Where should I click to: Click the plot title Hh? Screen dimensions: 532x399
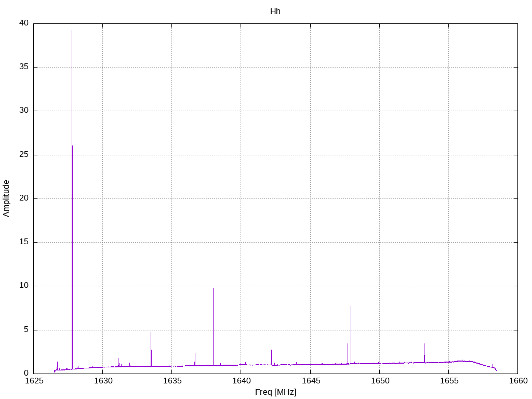275,11
